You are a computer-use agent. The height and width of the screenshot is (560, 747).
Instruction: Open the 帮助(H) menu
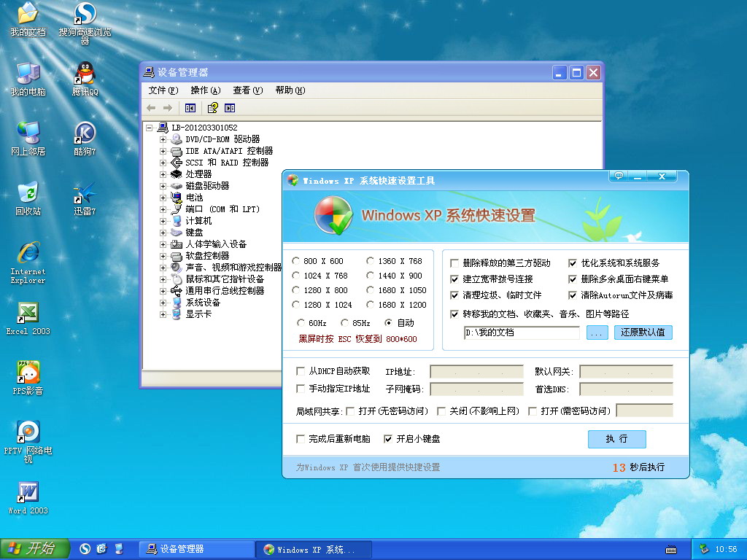click(290, 90)
